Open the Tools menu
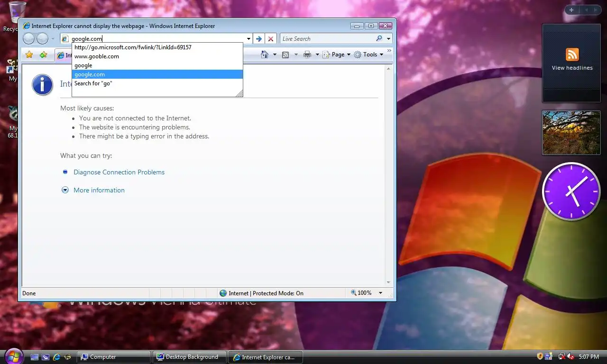Image resolution: width=607 pixels, height=364 pixels. 368,55
